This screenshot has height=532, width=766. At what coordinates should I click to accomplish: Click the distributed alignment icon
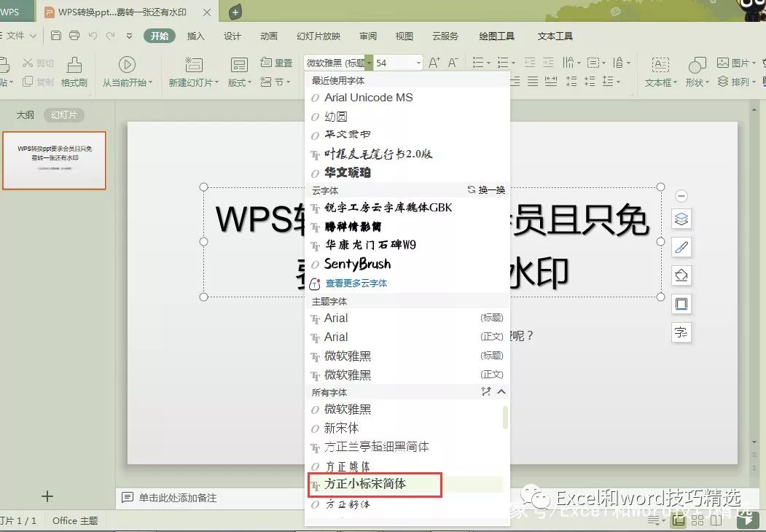551,82
